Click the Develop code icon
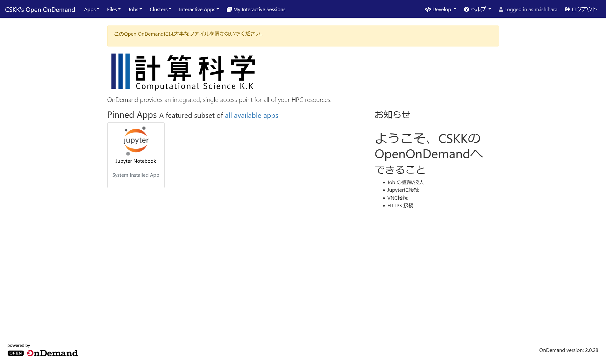This screenshot has width=606, height=364. [x=428, y=9]
